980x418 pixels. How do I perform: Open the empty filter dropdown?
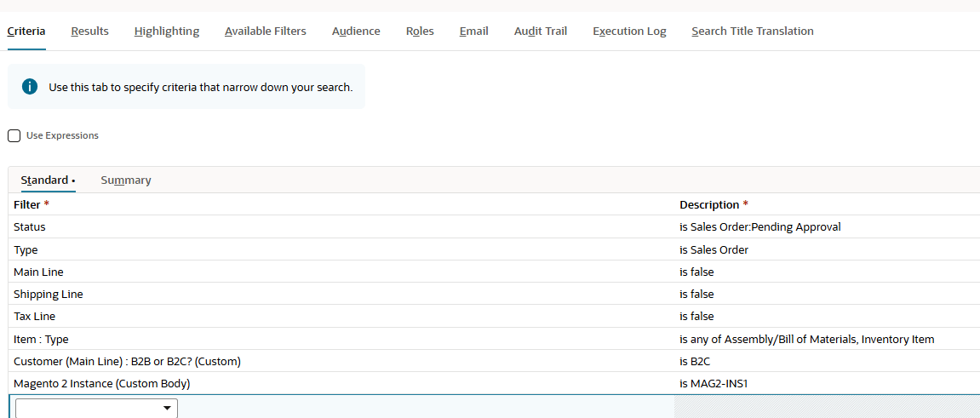click(x=96, y=408)
